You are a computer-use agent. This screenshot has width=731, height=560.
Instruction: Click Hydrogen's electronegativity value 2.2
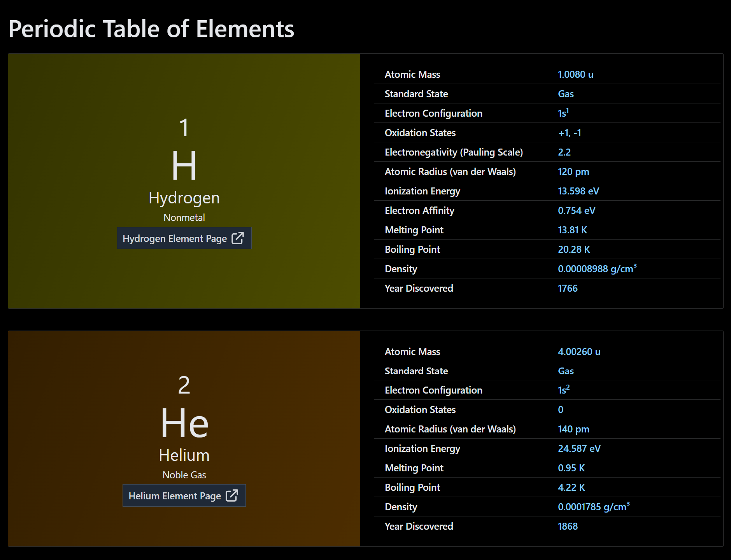(x=564, y=152)
